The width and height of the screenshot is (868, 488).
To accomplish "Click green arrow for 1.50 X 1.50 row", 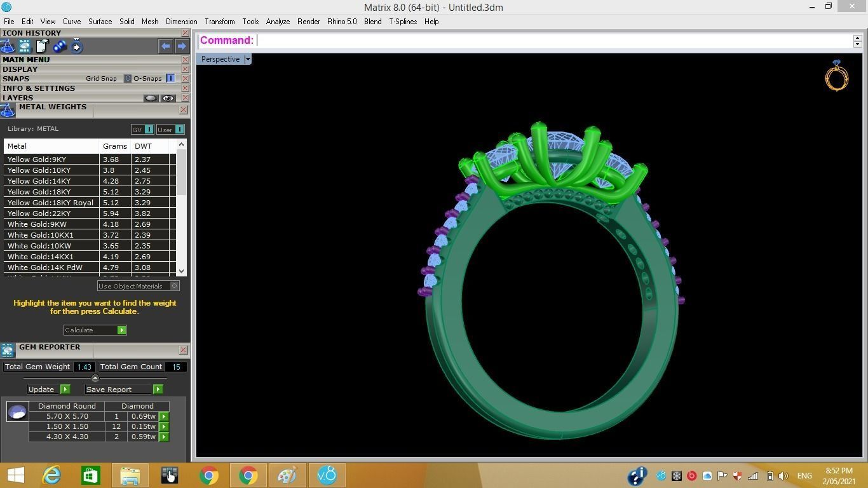I will [164, 427].
